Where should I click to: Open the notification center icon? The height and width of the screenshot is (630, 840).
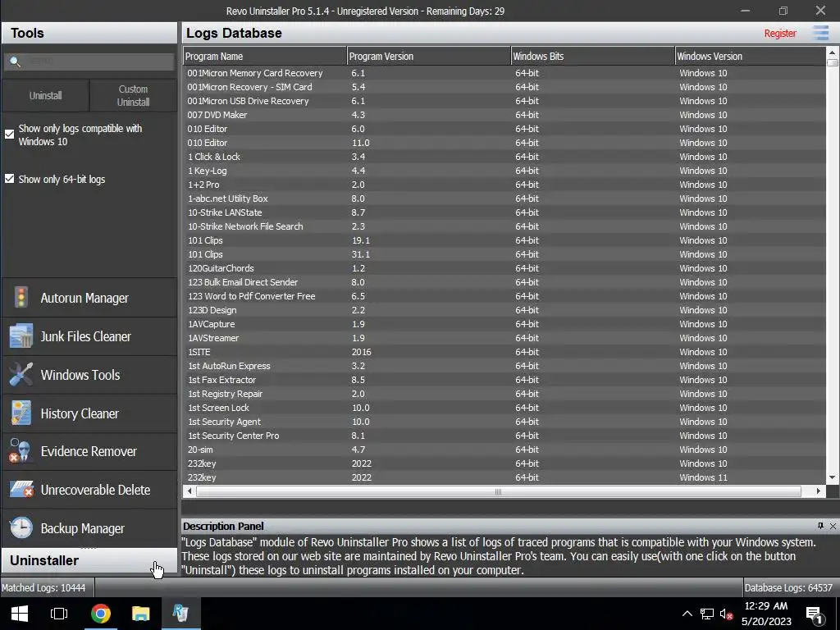(x=814, y=614)
